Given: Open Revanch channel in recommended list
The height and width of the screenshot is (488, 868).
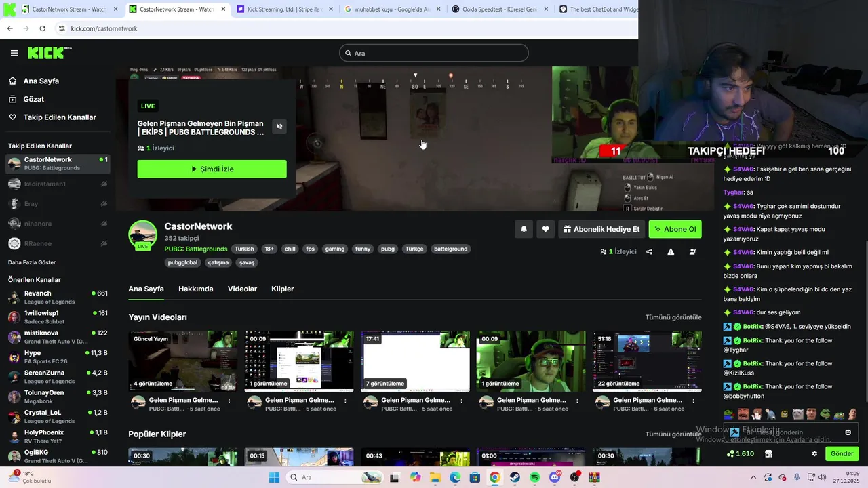Looking at the screenshot, I should tap(58, 297).
